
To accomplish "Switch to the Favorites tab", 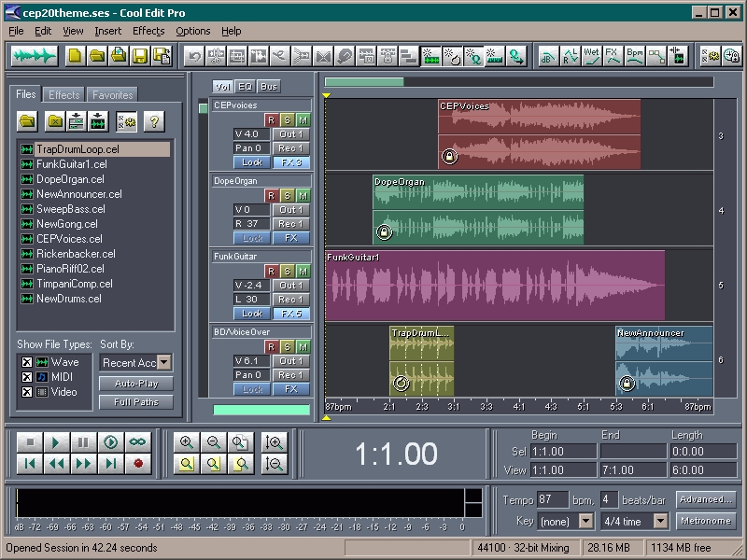I will click(112, 95).
